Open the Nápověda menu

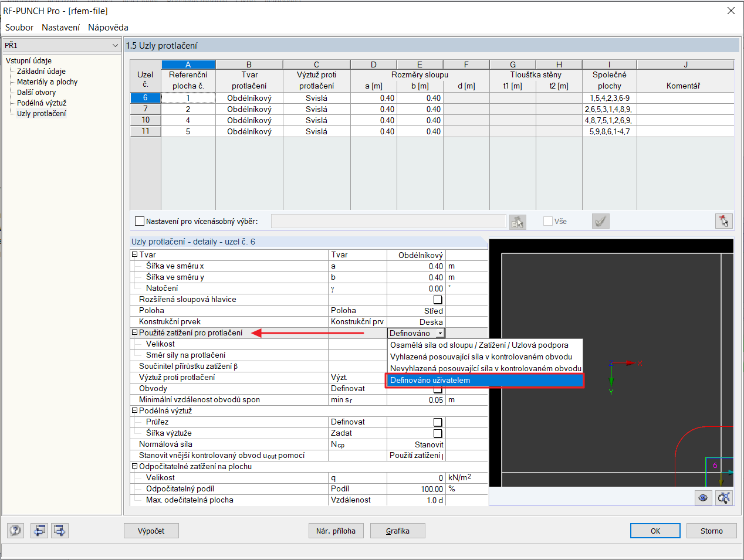pyautogui.click(x=108, y=27)
